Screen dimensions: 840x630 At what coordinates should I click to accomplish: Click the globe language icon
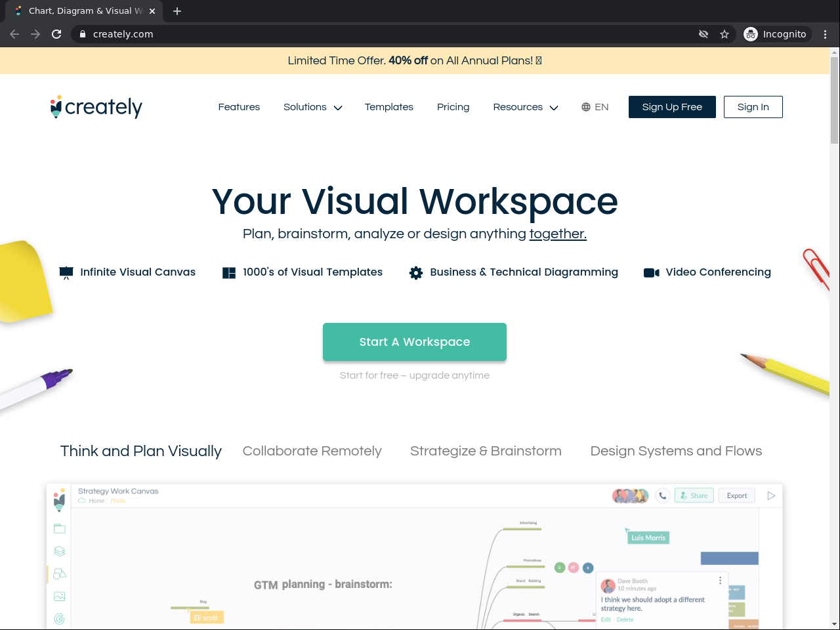[x=586, y=107]
